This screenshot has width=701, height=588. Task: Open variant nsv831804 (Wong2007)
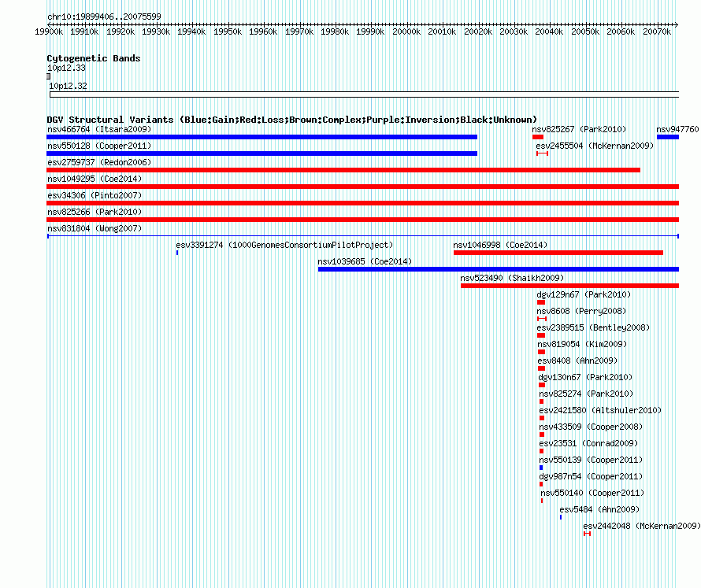[x=95, y=228]
